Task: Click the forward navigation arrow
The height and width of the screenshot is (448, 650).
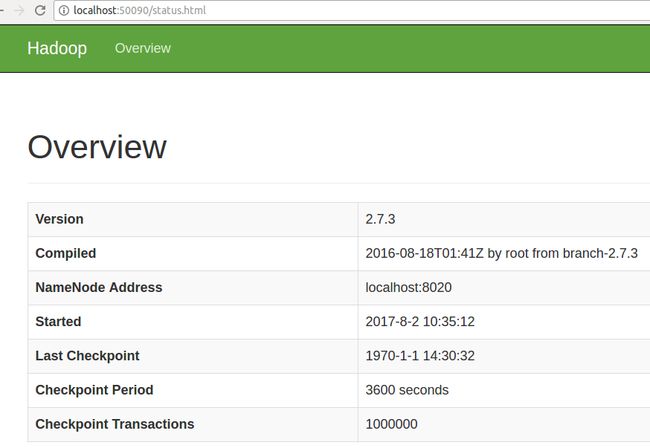Action: pyautogui.click(x=19, y=10)
